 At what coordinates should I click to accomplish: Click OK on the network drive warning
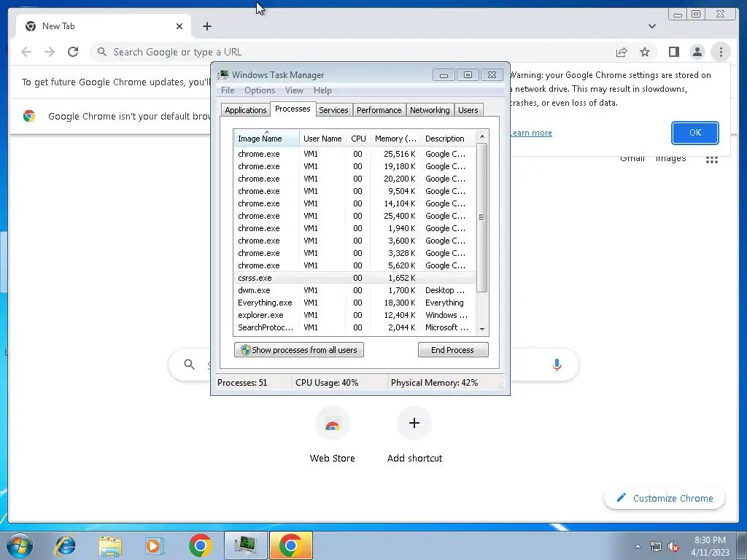coord(694,133)
